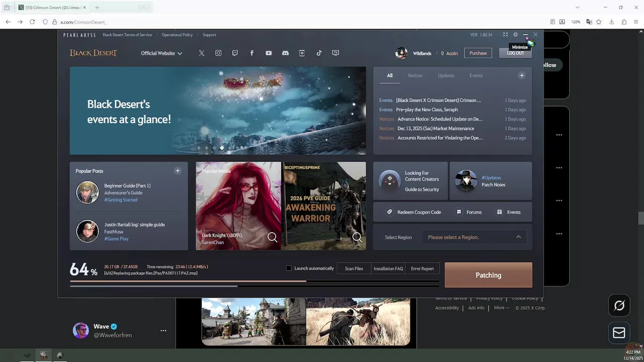The height and width of the screenshot is (362, 644).
Task: Enable the Launch automatically checkbox
Action: [289, 268]
